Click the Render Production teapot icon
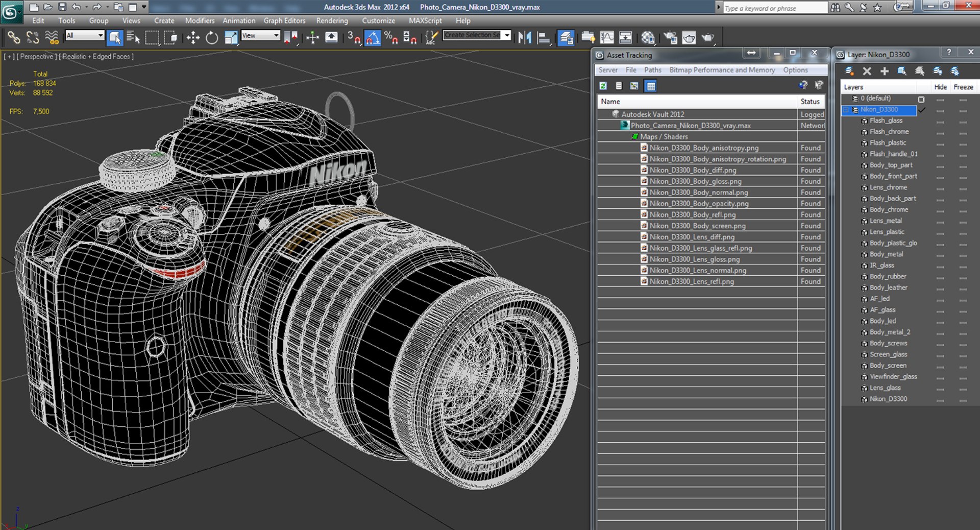 (x=708, y=37)
